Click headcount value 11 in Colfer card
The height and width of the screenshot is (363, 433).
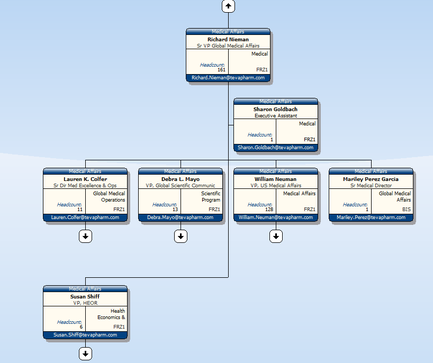(80, 210)
